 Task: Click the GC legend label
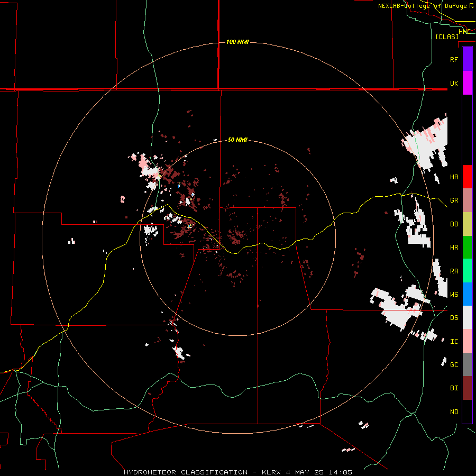(x=454, y=365)
